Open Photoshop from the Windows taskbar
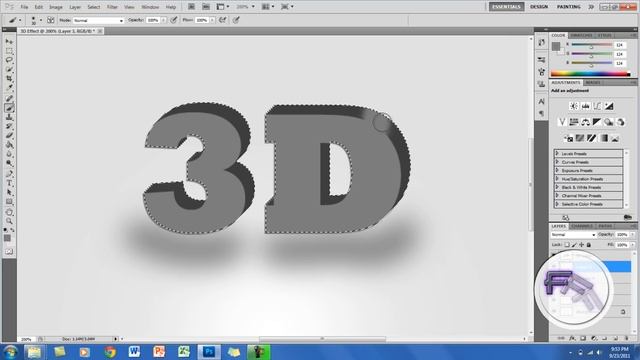Viewport: 640px width, 360px height. click(209, 352)
